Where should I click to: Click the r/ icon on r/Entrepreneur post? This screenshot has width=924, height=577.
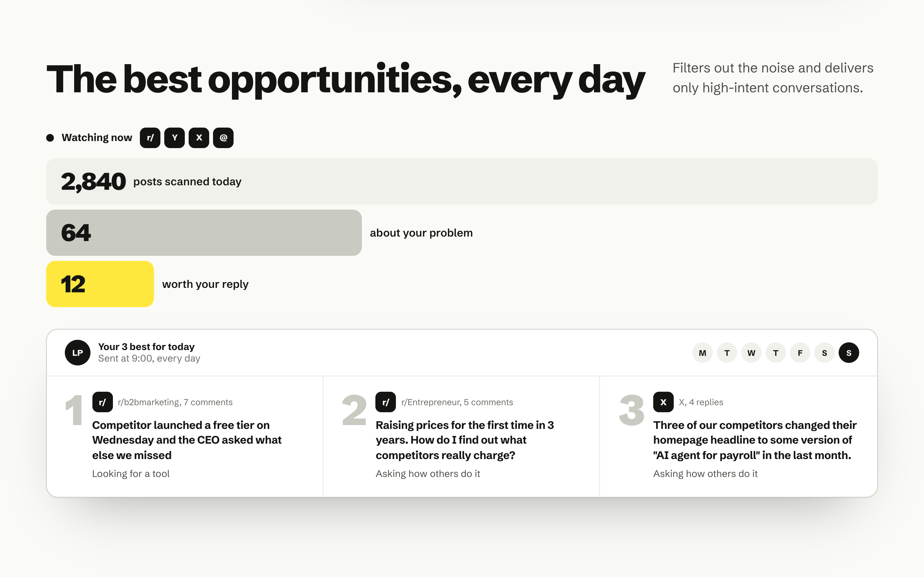(386, 402)
